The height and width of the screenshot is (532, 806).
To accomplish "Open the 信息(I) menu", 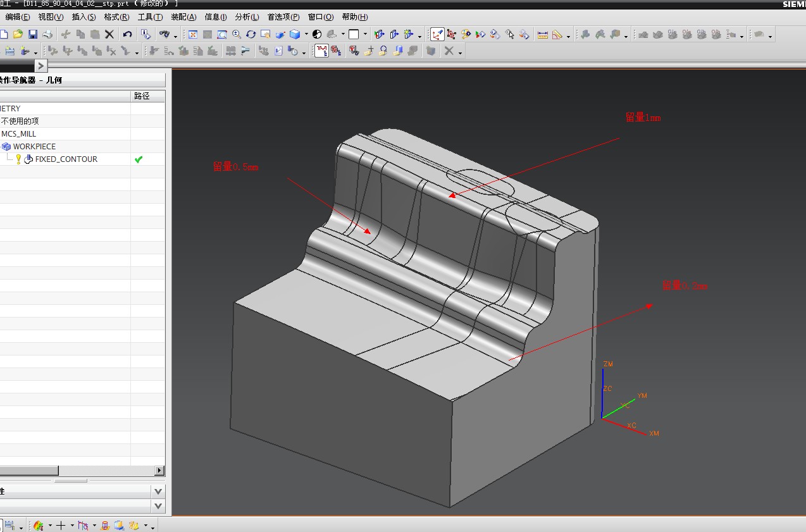I will point(216,17).
